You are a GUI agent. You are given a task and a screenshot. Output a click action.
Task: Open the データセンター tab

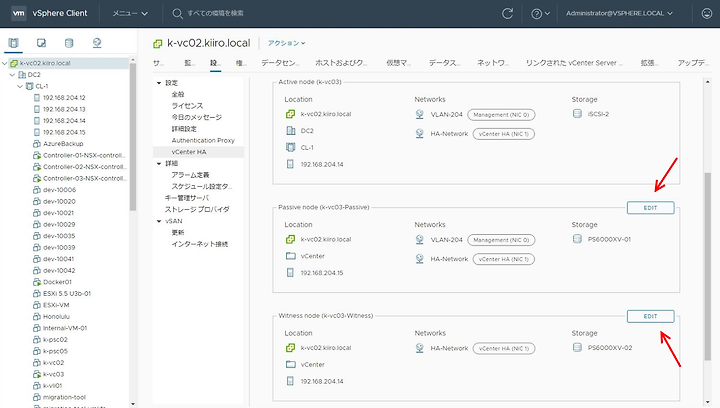[280, 63]
